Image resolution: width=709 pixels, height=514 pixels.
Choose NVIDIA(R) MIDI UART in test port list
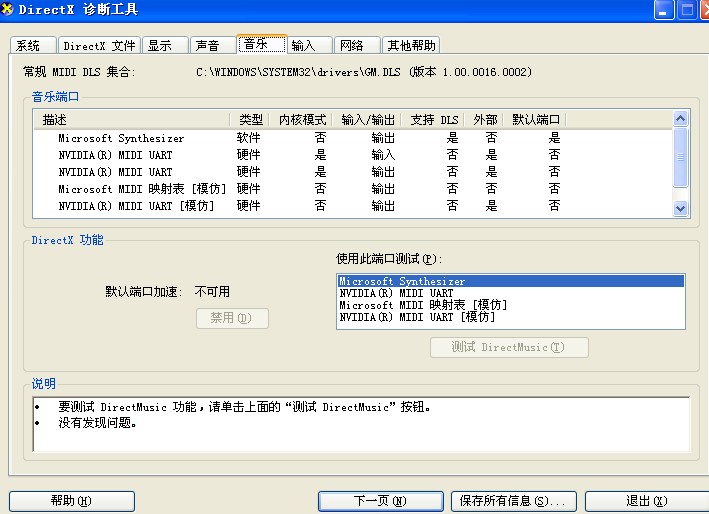[x=510, y=293]
